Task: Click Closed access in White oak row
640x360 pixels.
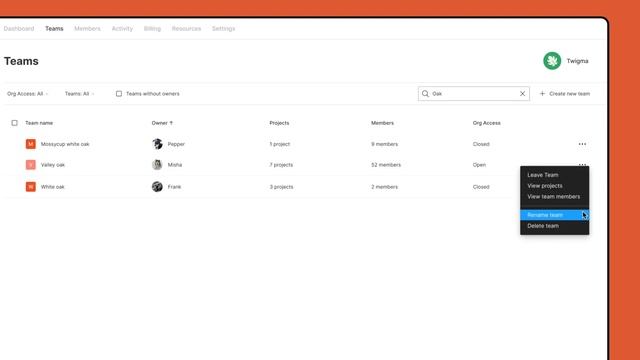Action: (481, 187)
